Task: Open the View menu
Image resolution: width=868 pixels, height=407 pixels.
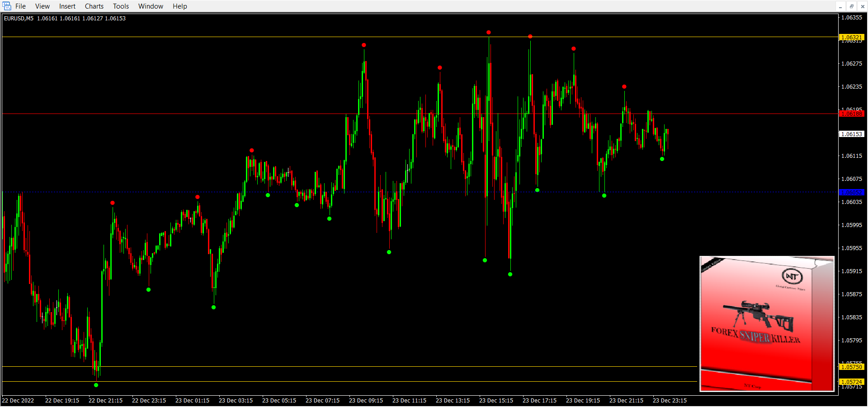Action: (42, 6)
